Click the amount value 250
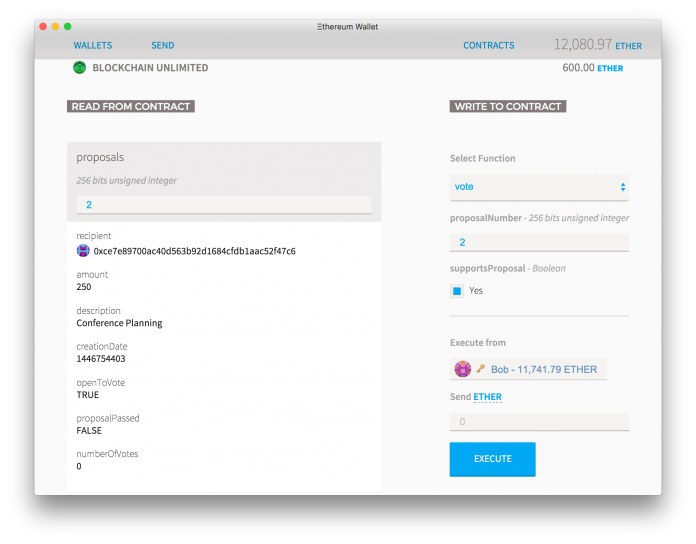The image size is (696, 544). click(83, 287)
